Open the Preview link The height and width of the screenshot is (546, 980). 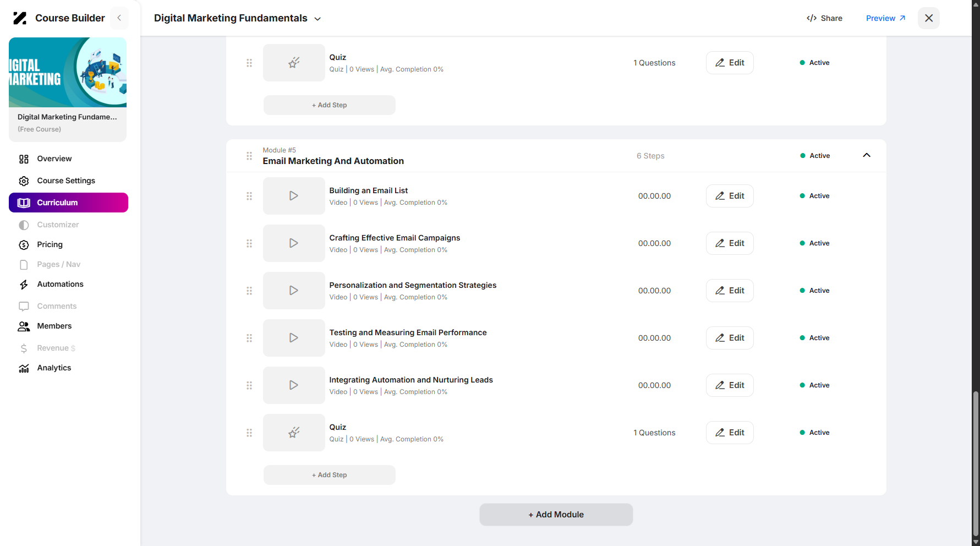[x=885, y=18]
